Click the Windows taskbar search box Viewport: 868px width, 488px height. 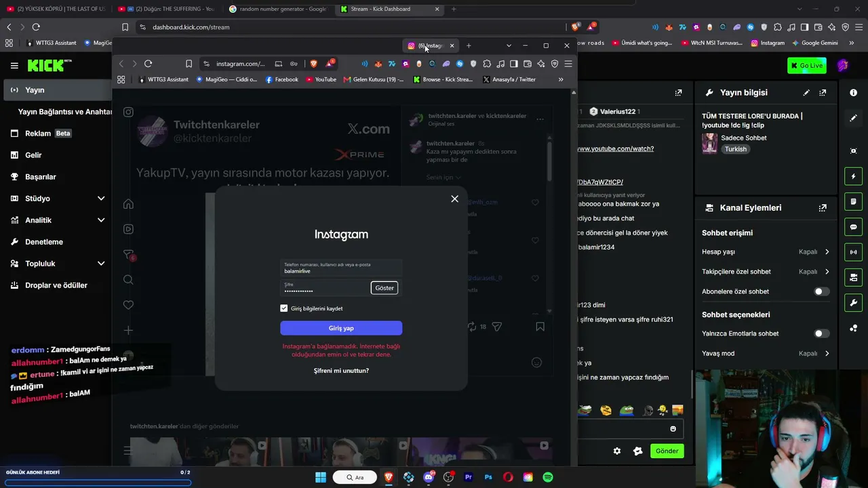355,477
